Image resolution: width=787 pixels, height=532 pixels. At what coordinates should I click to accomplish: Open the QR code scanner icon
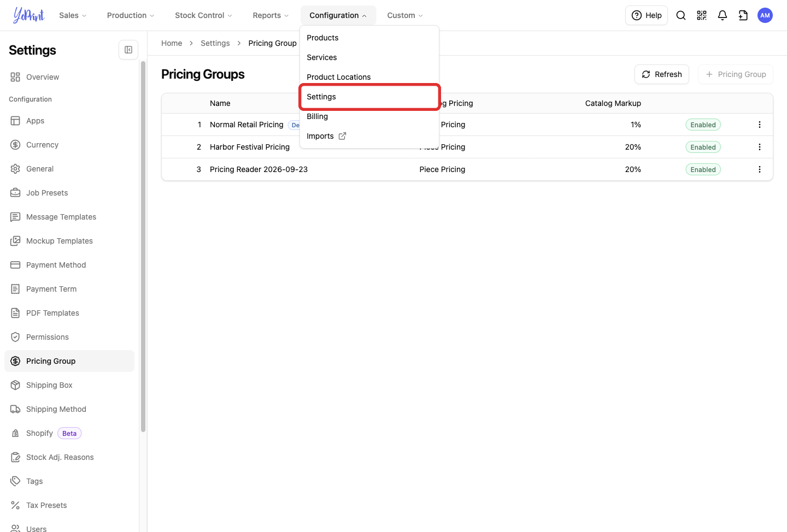coord(702,15)
